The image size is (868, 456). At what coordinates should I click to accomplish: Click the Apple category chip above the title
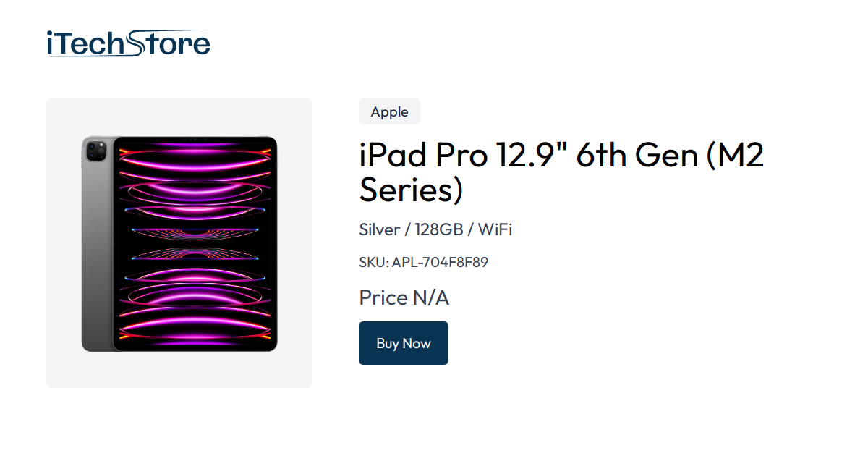389,111
